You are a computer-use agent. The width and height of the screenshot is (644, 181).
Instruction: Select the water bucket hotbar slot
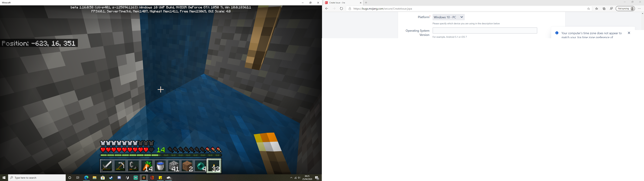pos(160,166)
